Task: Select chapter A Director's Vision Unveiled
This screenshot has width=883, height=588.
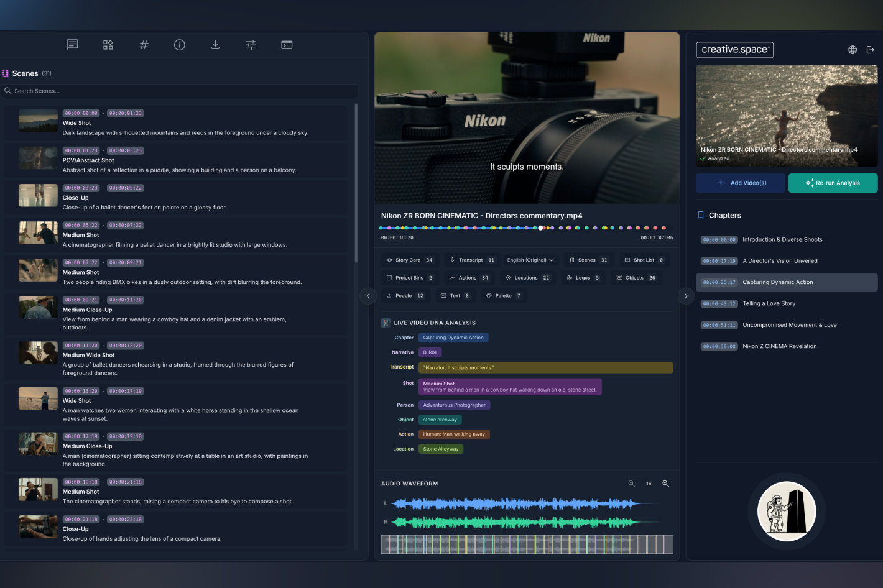Action: click(x=787, y=261)
